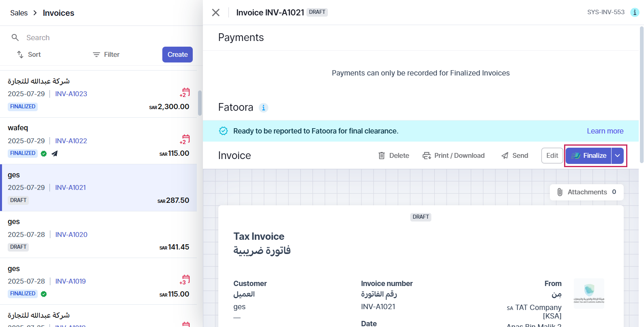Click the Edit button
The height and width of the screenshot is (327, 644).
click(x=552, y=155)
